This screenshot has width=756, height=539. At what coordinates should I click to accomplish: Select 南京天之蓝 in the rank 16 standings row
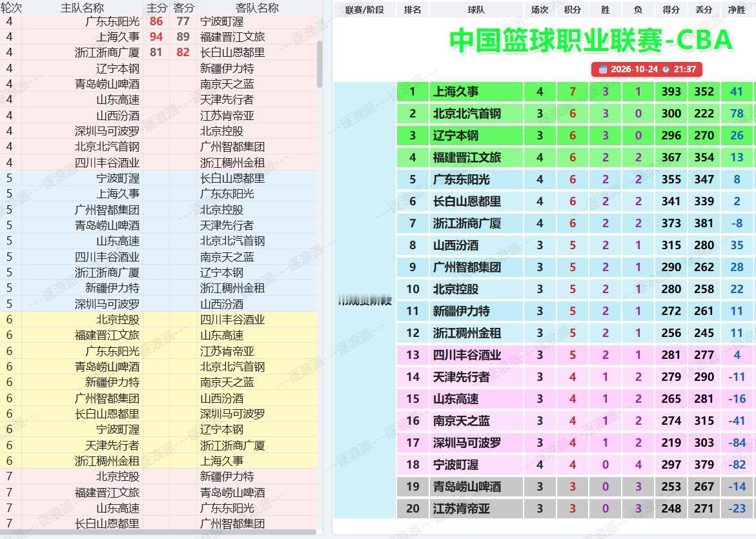461,421
